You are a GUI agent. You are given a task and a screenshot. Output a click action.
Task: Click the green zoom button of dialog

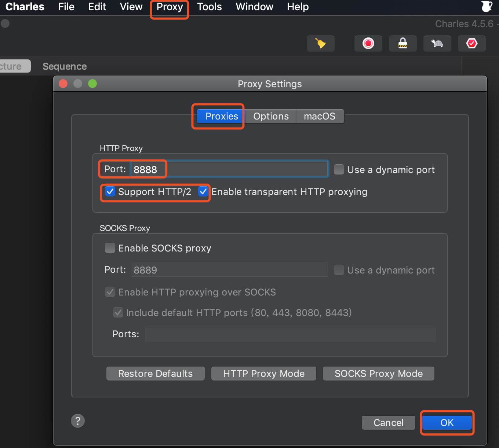tap(92, 84)
